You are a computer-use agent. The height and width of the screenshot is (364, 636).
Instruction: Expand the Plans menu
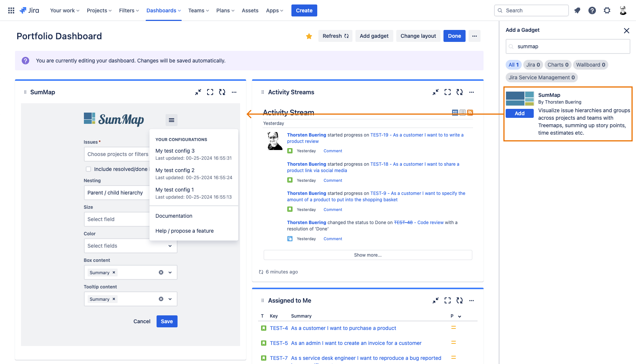click(x=225, y=10)
